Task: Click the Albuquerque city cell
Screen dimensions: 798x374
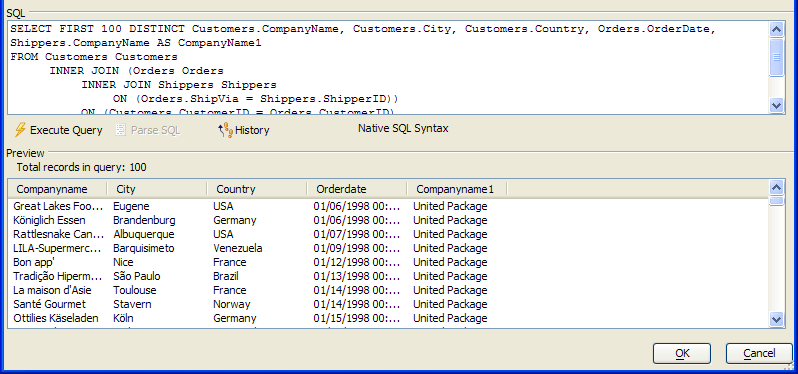Action: [x=144, y=235]
